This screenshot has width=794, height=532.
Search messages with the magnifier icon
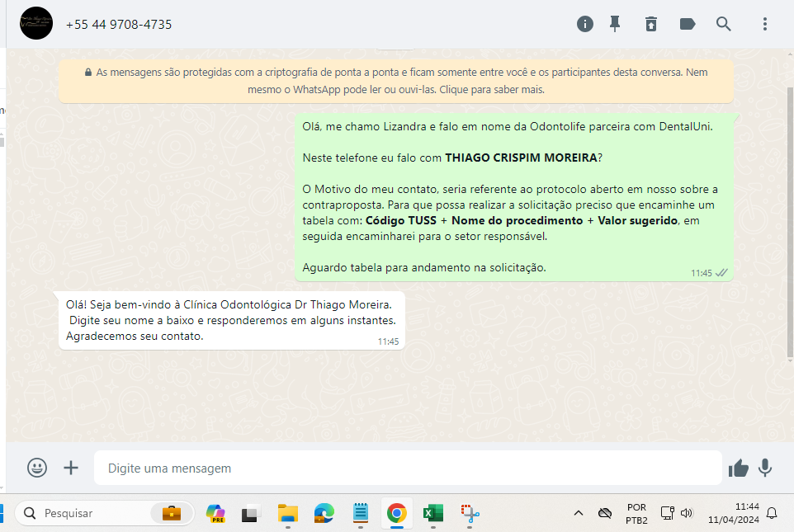(x=724, y=24)
